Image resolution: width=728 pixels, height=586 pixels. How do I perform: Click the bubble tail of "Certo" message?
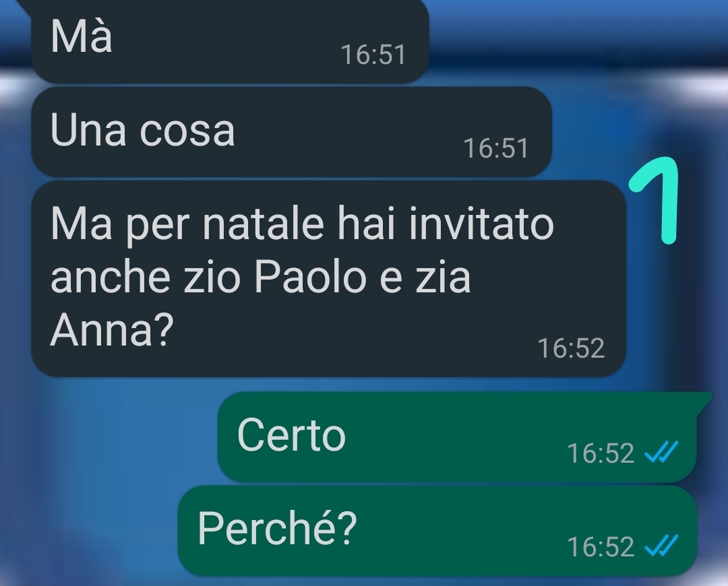(x=705, y=402)
